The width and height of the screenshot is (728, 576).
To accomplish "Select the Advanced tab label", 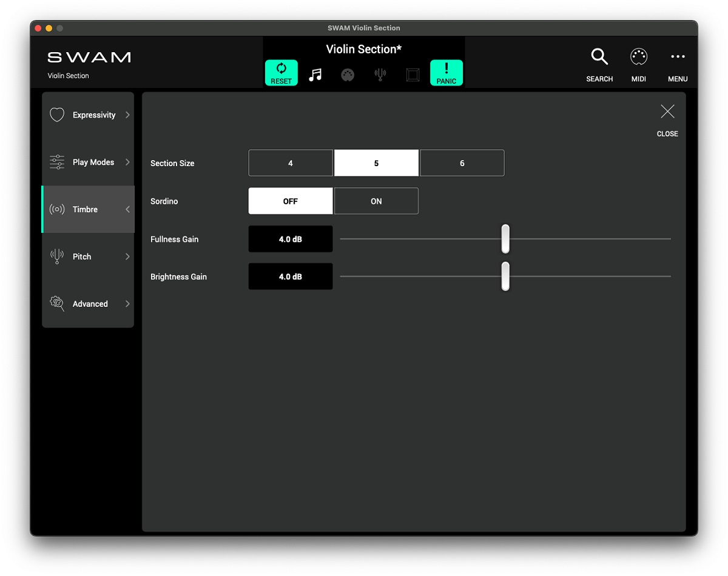I will click(90, 304).
